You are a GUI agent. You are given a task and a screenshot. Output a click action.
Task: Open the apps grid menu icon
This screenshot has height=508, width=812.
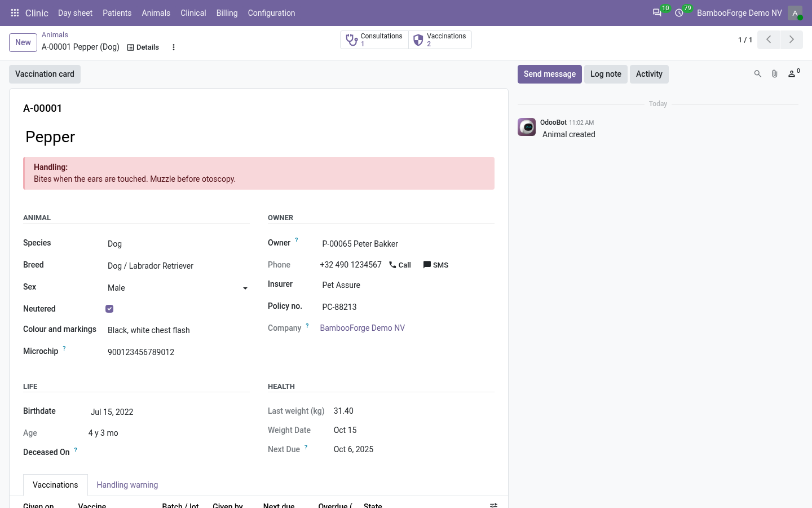15,13
